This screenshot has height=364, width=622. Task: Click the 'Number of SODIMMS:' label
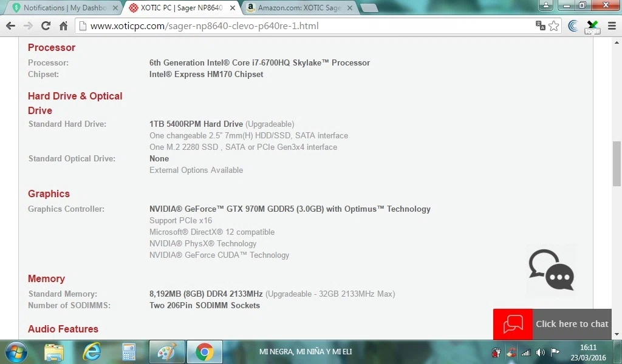(x=69, y=305)
